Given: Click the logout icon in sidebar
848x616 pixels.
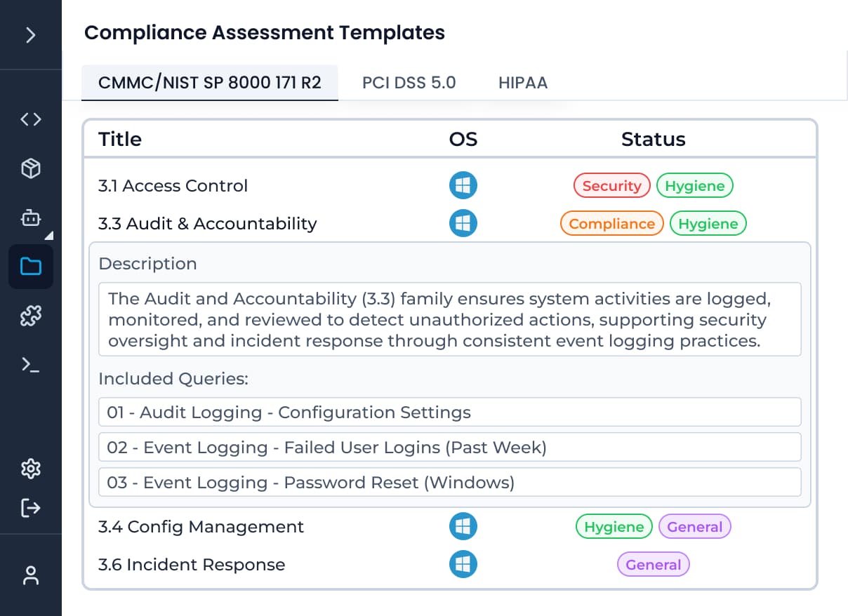Looking at the screenshot, I should click(x=31, y=508).
